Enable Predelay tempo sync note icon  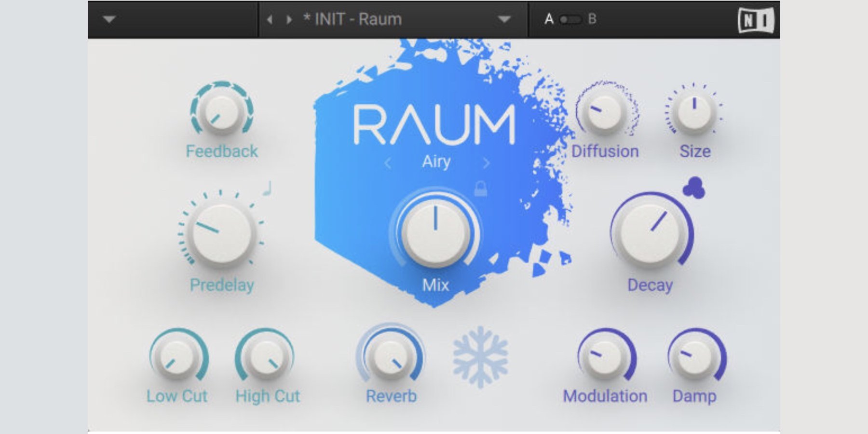point(268,189)
